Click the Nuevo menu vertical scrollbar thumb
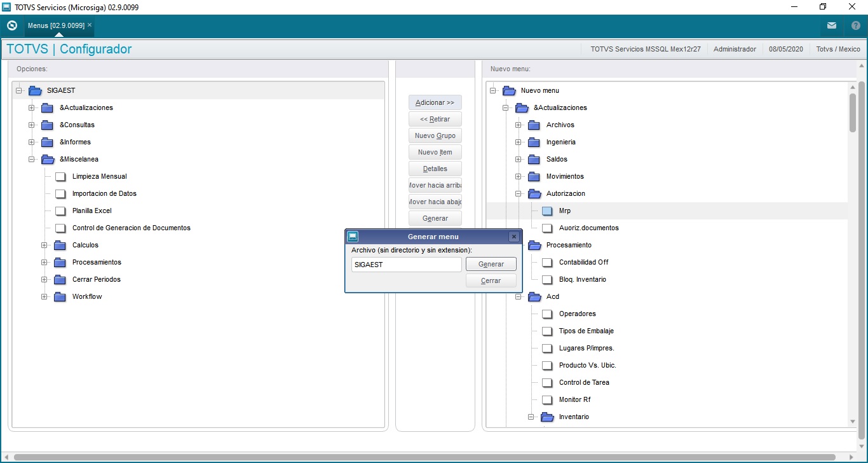The width and height of the screenshot is (868, 463). point(853,112)
